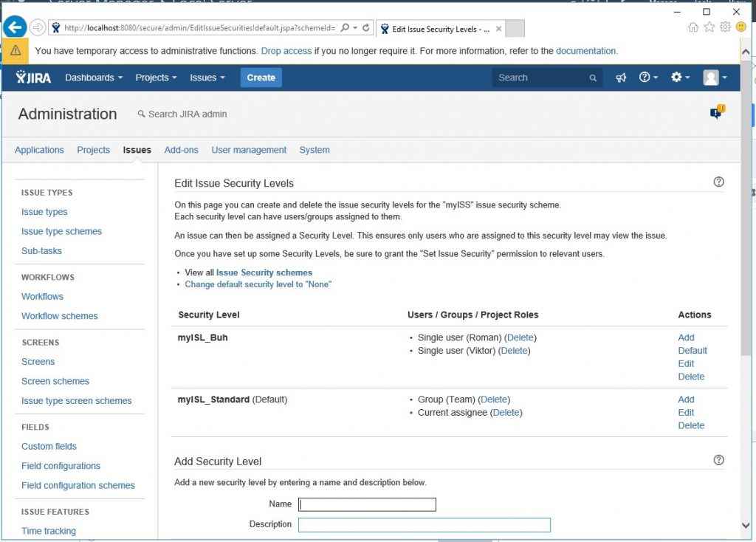Open Workflows in sidebar
Screen dimensions: 756x542
pos(42,297)
